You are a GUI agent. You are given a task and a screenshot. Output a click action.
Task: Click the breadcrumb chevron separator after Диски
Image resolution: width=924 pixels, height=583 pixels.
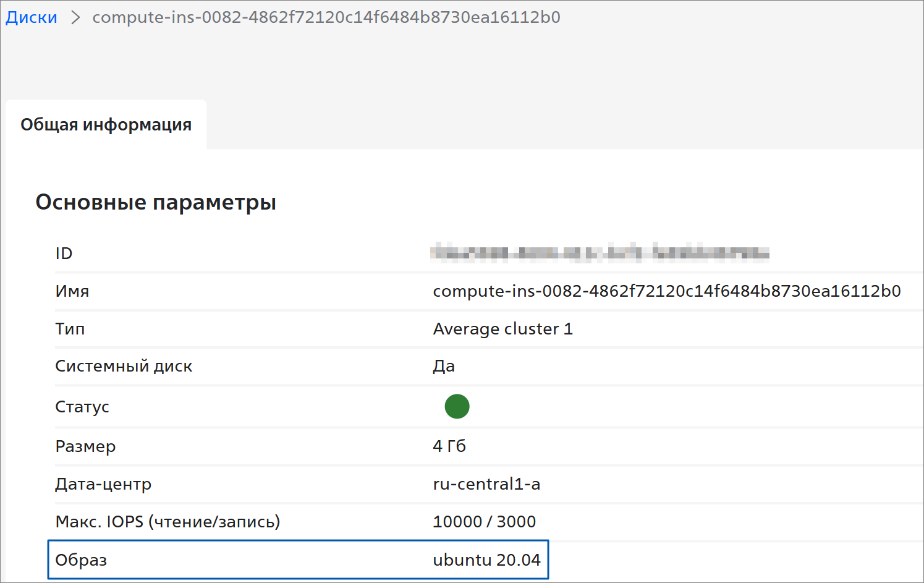[75, 17]
